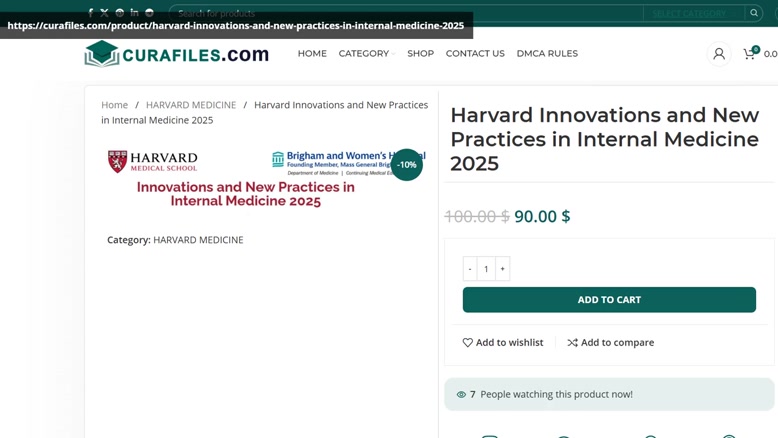Expand the Category menu in navigation

tap(367, 54)
